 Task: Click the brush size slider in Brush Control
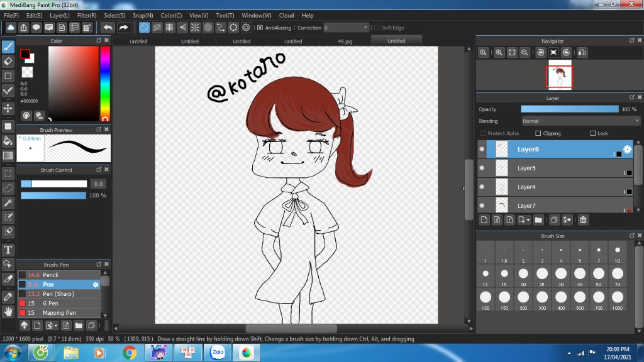point(54,184)
